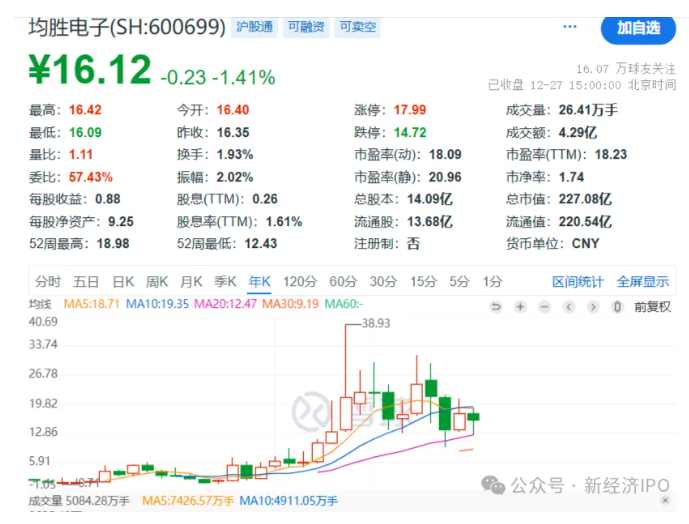Click the 52周最高 value 18.98
The width and height of the screenshot is (689, 524).
tap(113, 244)
